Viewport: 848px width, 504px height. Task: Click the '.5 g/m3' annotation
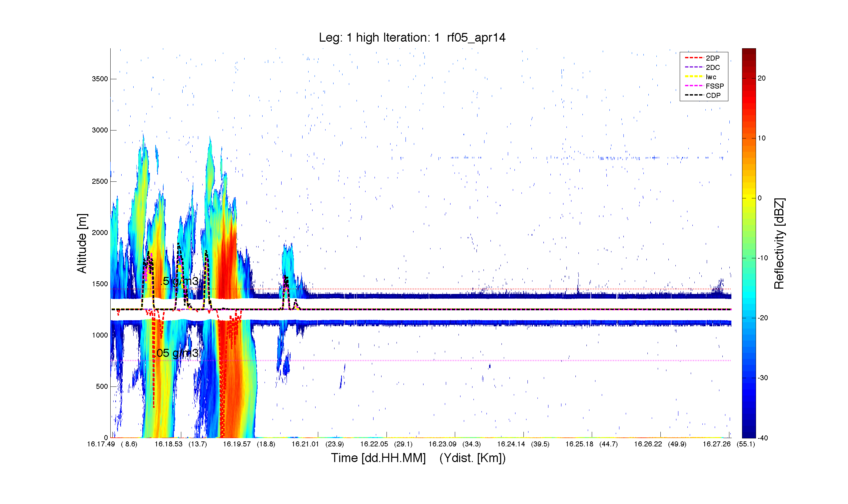point(179,281)
